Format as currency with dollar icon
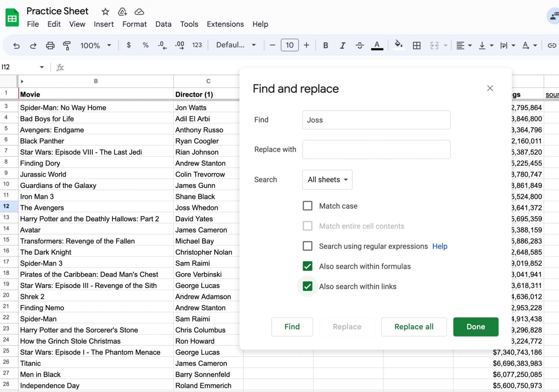Screen dimensions: 559x392 point(129,45)
